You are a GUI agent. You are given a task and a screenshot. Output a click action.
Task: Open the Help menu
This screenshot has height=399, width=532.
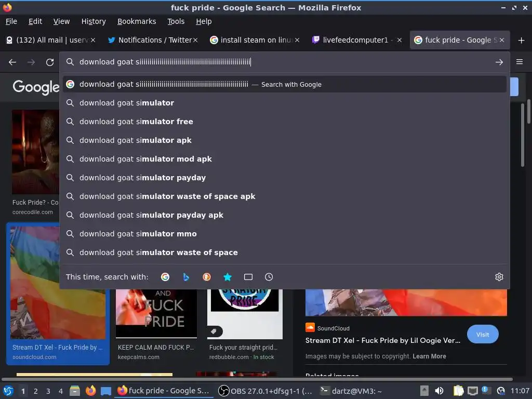[x=204, y=21]
